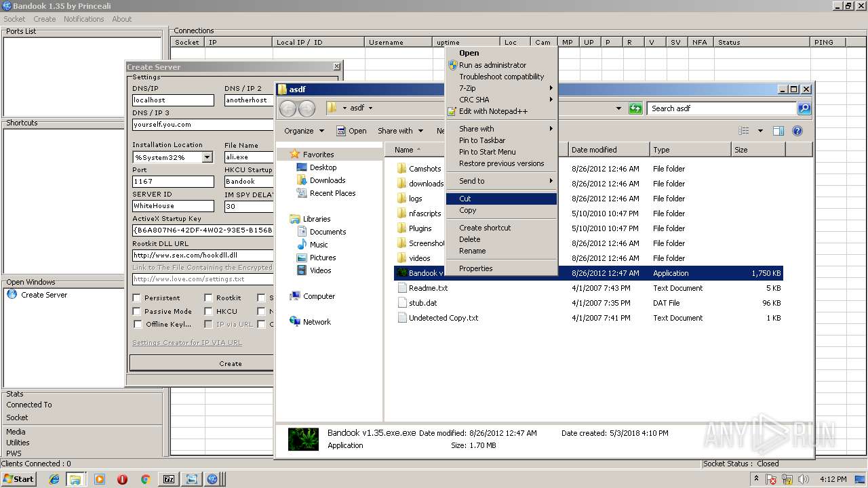This screenshot has height=488, width=868.
Task: Enable the Persistent checkbox
Action: [x=137, y=298]
